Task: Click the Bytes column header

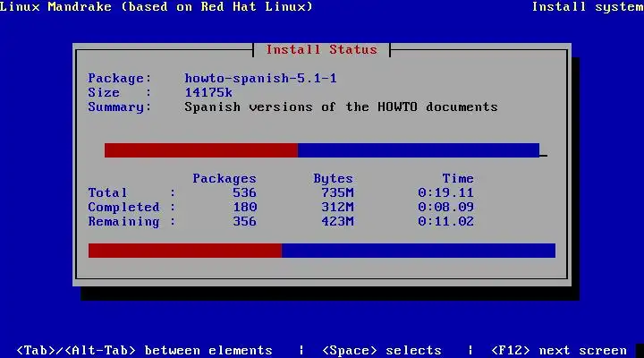Action: pyautogui.click(x=333, y=178)
